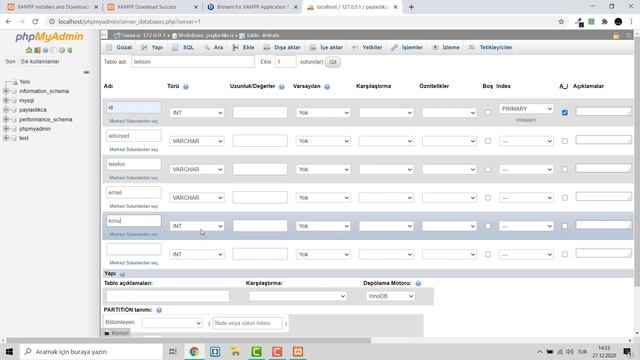Image resolution: width=640 pixels, height=360 pixels.
Task: Expand the information_schema database tree node
Action: tap(6, 91)
